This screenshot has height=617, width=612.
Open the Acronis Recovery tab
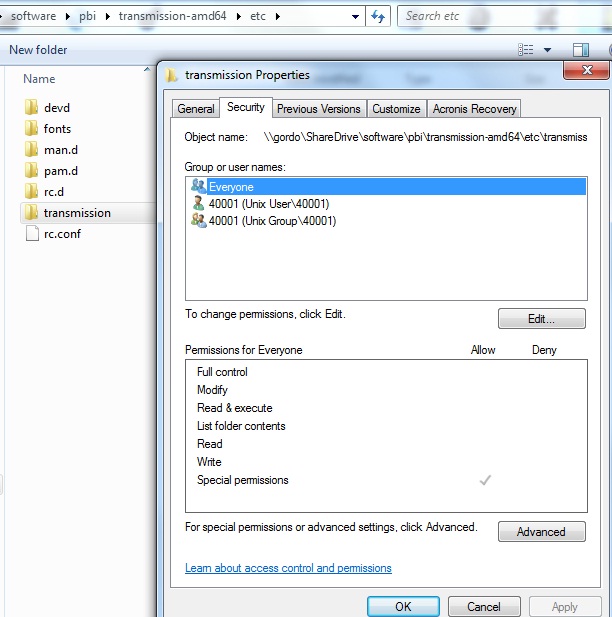(x=474, y=109)
